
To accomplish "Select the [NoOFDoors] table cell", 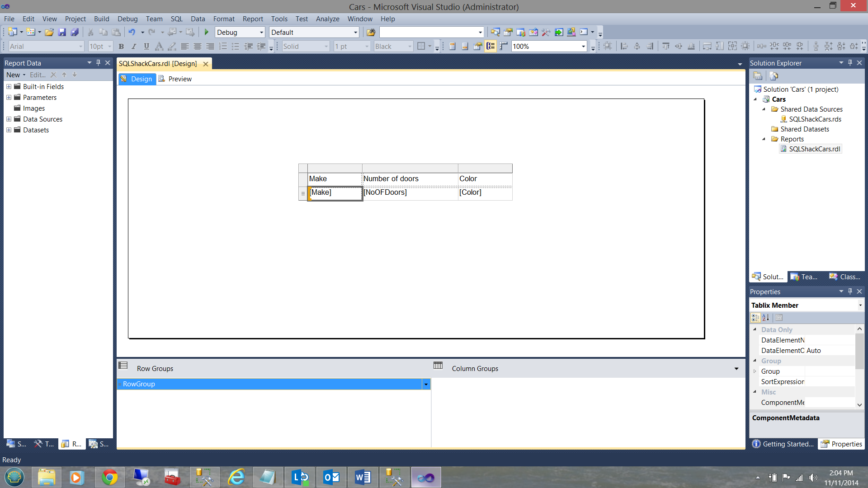I will tap(409, 192).
